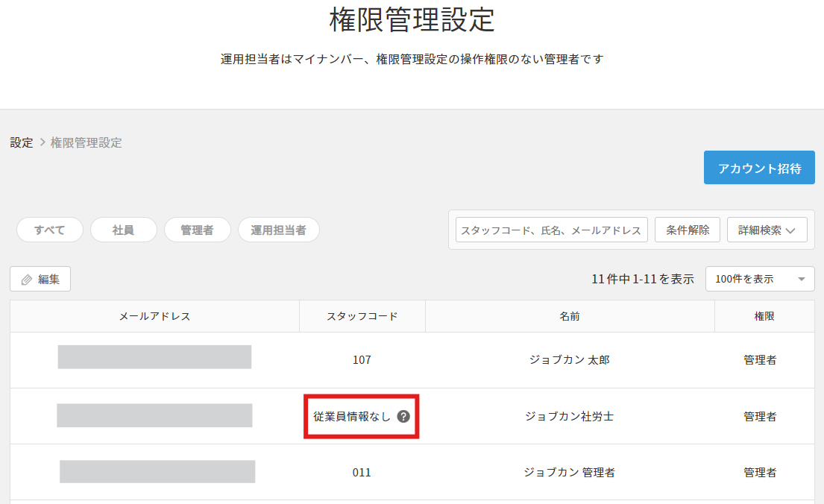Click the name ジョブカン 管理者
Image resolution: width=824 pixels, height=504 pixels.
570,473
